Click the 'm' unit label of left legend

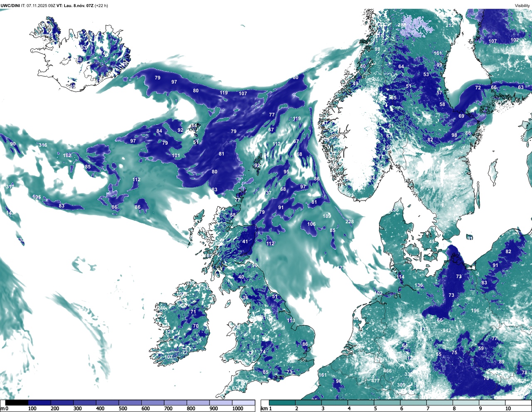pos(2,409)
